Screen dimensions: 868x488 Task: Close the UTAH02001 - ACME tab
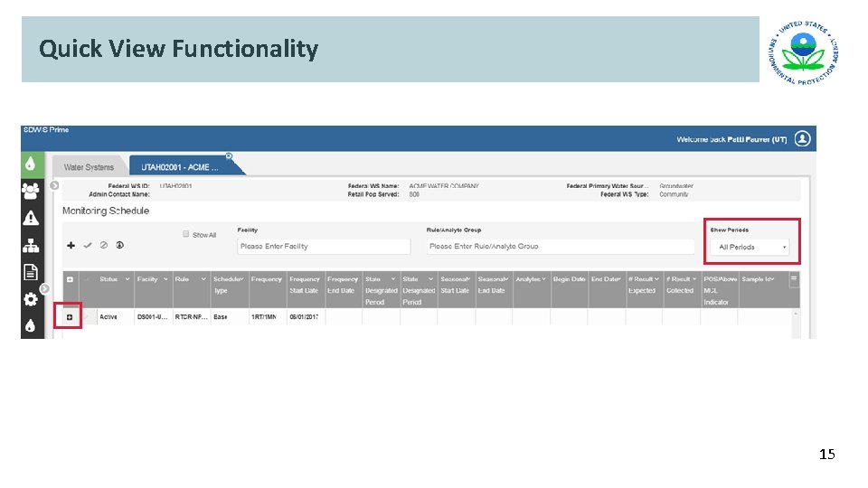229,156
